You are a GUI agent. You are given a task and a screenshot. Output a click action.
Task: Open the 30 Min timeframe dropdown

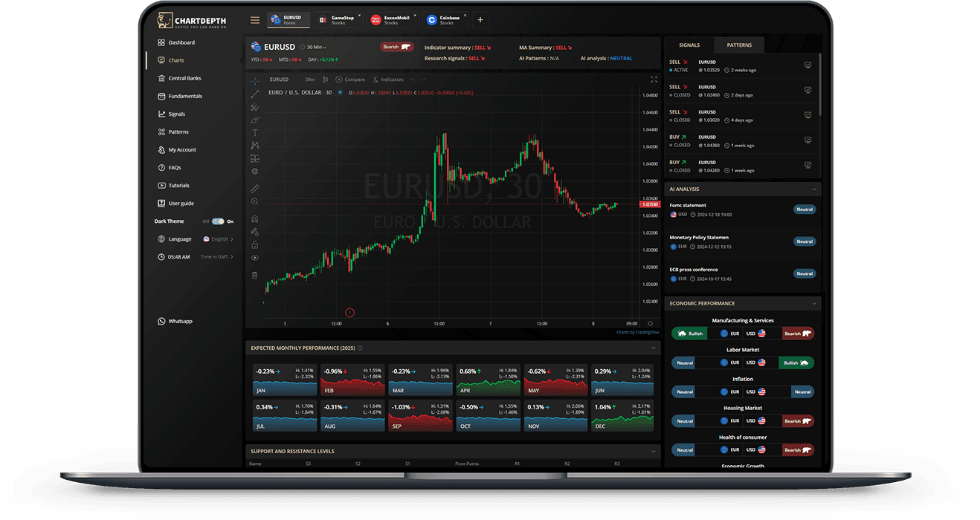click(317, 47)
